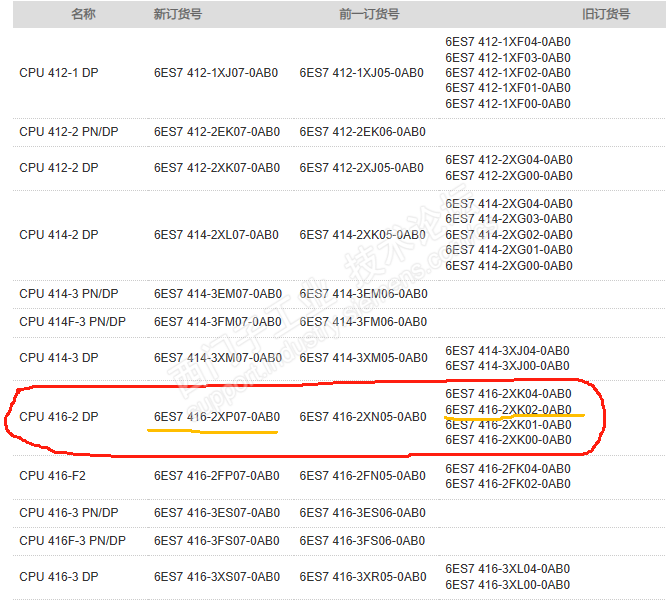The height and width of the screenshot is (606, 666).
Task: Click old order number 6ES7 412-1XF03-0AB0
Action: (508, 57)
